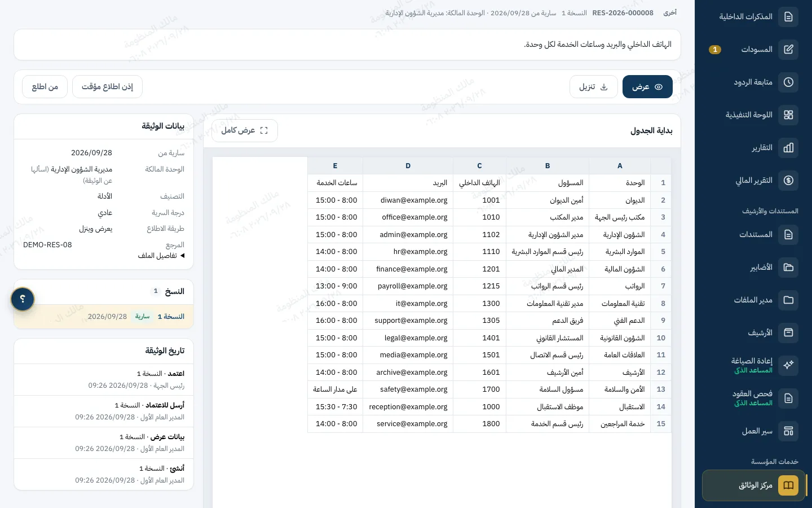Open المذكرات الداخلية sidebar icon
Screen dimensions: 812x508
click(x=788, y=17)
